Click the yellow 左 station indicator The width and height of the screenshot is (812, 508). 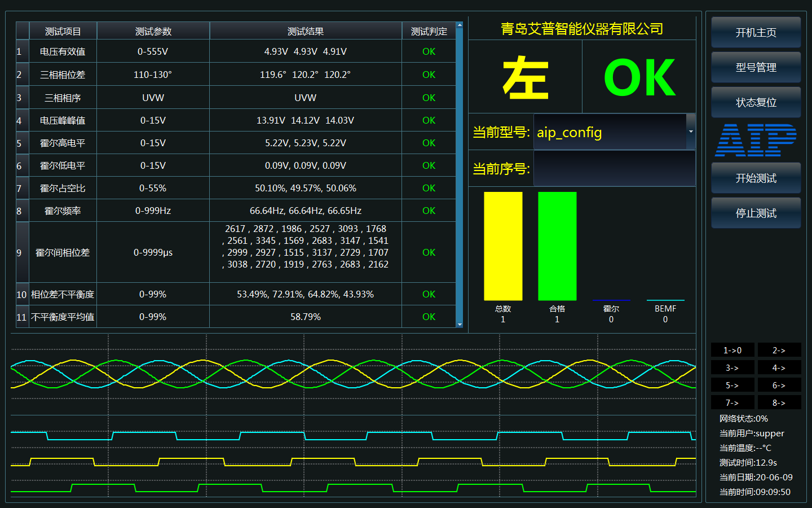[526, 76]
